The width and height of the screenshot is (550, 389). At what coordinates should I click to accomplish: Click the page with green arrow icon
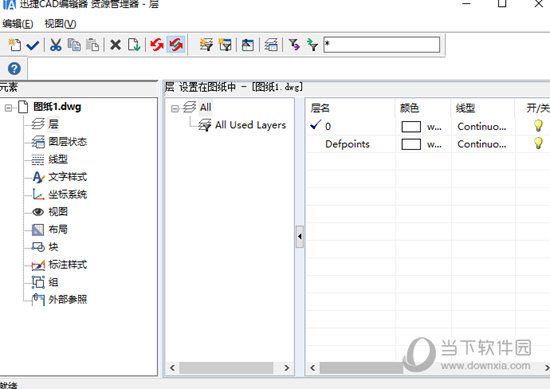tap(134, 45)
